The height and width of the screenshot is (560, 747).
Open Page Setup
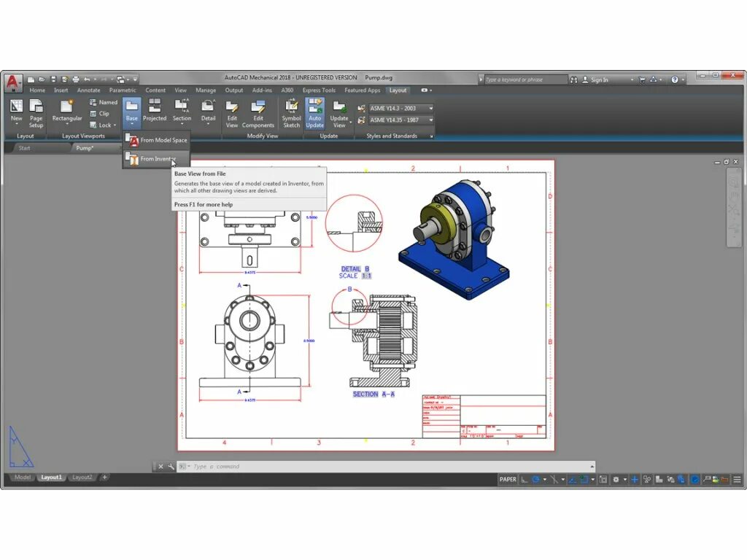(x=36, y=113)
